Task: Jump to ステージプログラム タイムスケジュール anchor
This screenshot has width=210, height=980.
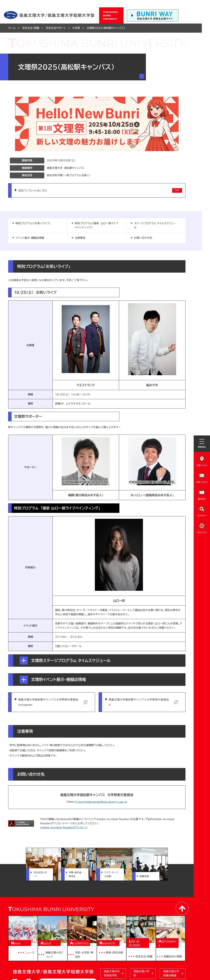Action: click(156, 225)
